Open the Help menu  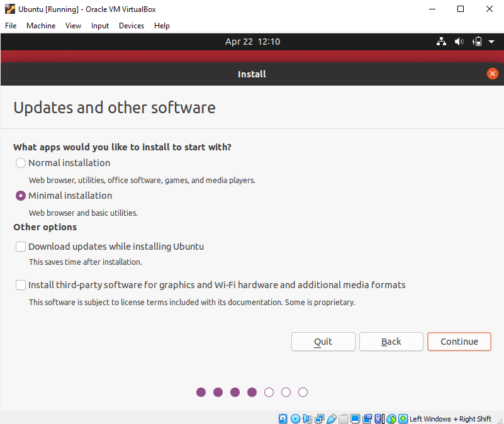coord(162,26)
